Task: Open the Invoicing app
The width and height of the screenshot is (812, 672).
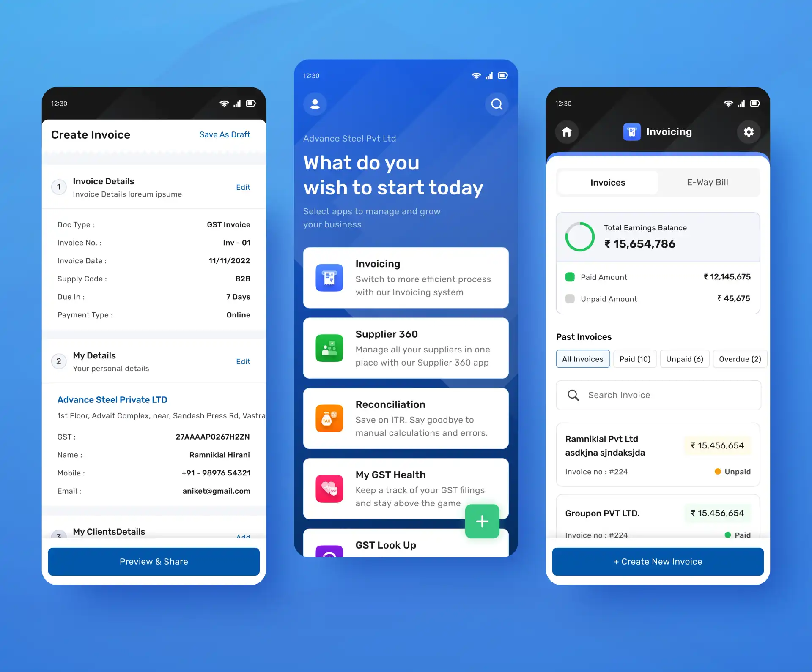Action: 406,278
